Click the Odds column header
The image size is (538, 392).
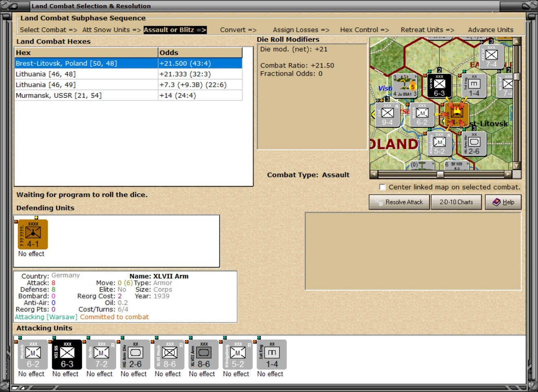point(200,53)
